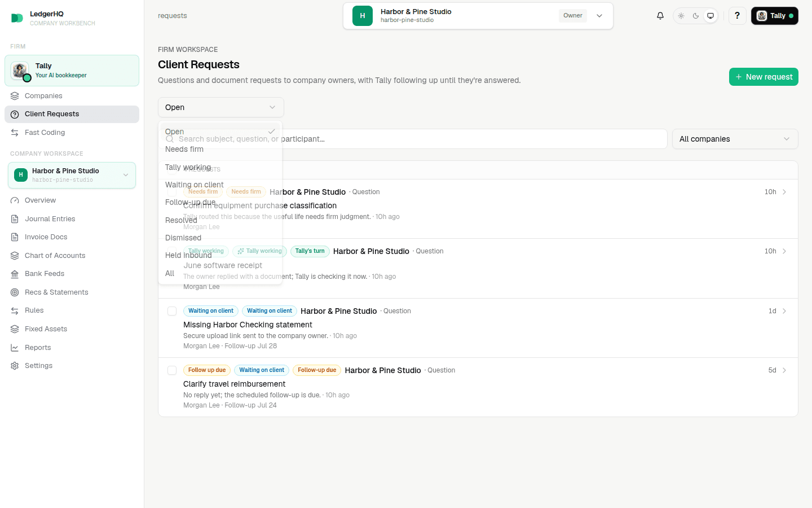Open the June software receipt request chevron
This screenshot has height=508, width=812.
[784, 251]
